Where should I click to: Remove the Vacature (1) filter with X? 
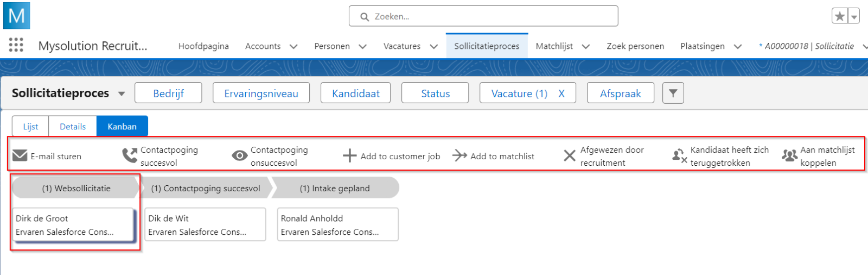coord(561,93)
